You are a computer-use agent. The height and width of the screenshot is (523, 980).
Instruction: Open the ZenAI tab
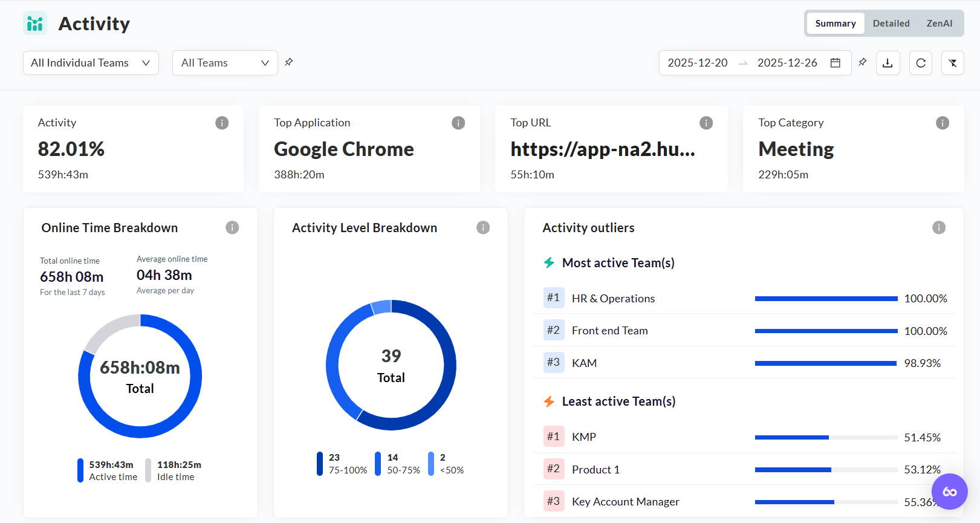point(939,24)
